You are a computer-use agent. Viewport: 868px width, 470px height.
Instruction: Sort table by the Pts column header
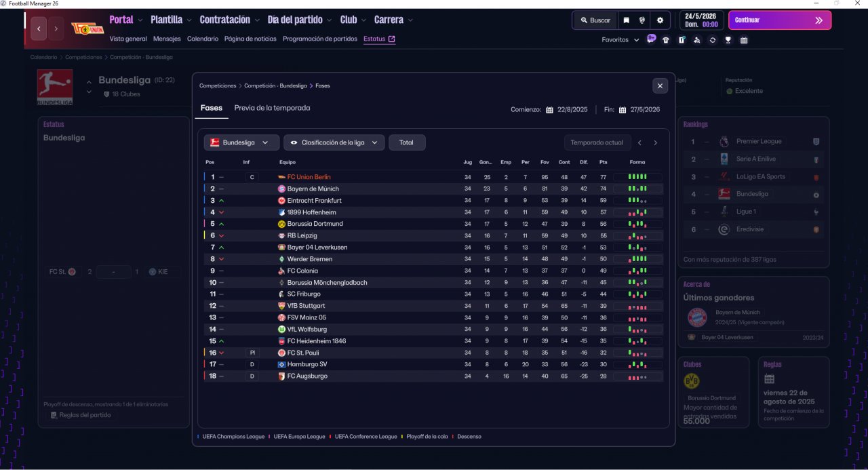(x=603, y=162)
